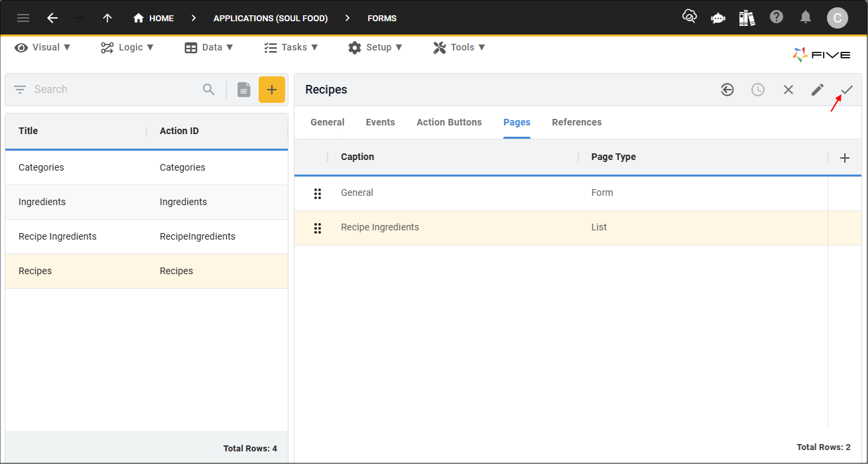Expand the Setup menu

point(375,47)
